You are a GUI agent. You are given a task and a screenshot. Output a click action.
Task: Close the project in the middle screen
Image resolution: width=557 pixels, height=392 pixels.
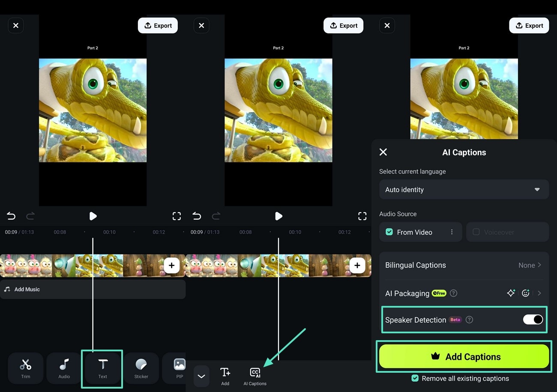click(201, 26)
